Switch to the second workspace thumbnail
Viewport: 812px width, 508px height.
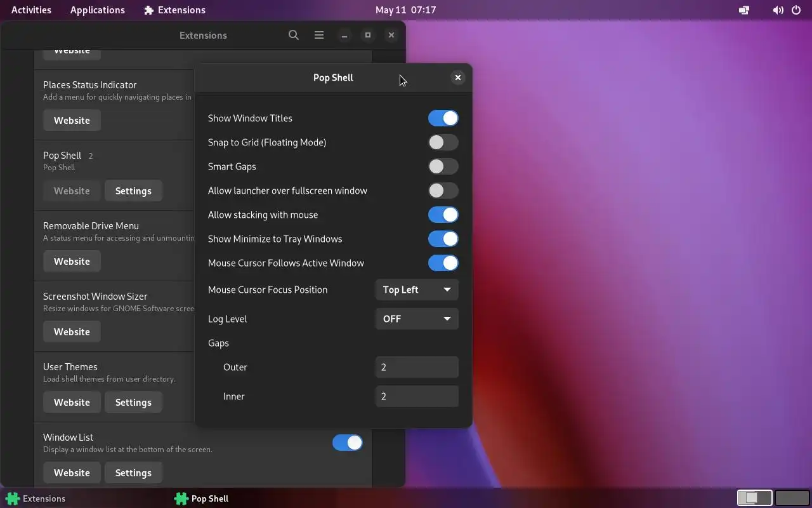tap(792, 498)
